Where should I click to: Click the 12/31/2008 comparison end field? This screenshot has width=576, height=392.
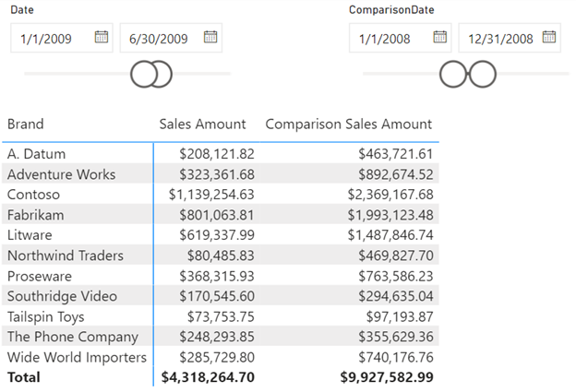point(510,38)
